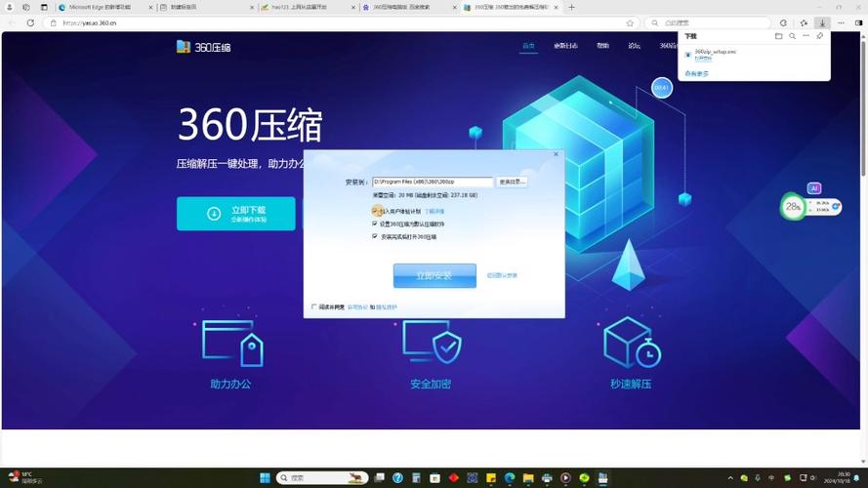Open file link under 360zip_setup.exe

[703, 59]
